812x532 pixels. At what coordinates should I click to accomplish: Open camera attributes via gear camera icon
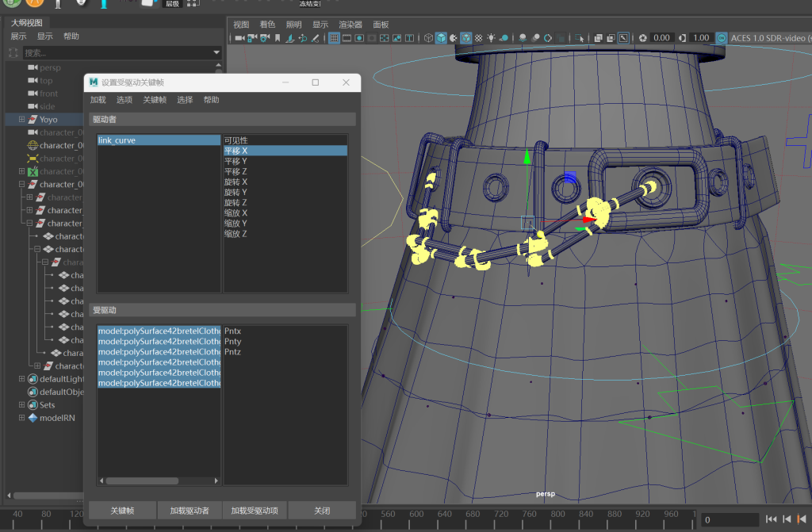265,38
